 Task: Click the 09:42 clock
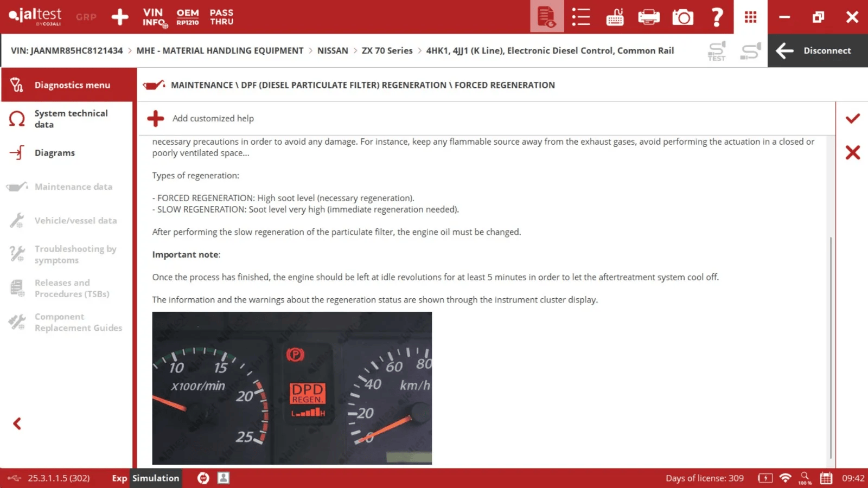[x=853, y=478]
